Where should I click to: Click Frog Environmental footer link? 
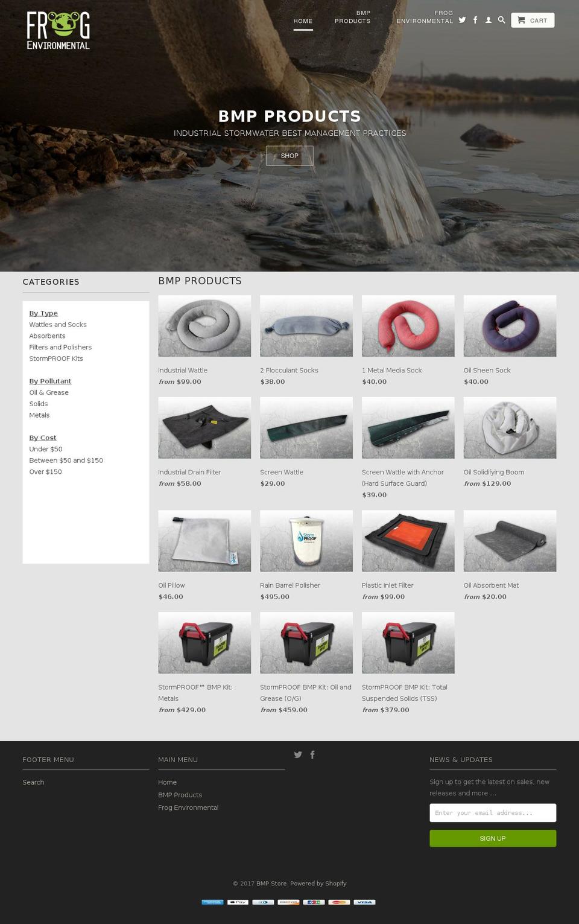[188, 808]
